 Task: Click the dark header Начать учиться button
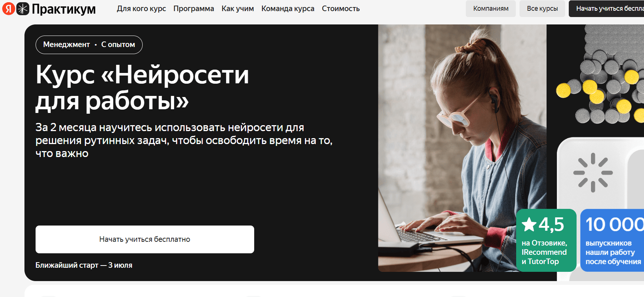[x=606, y=9]
